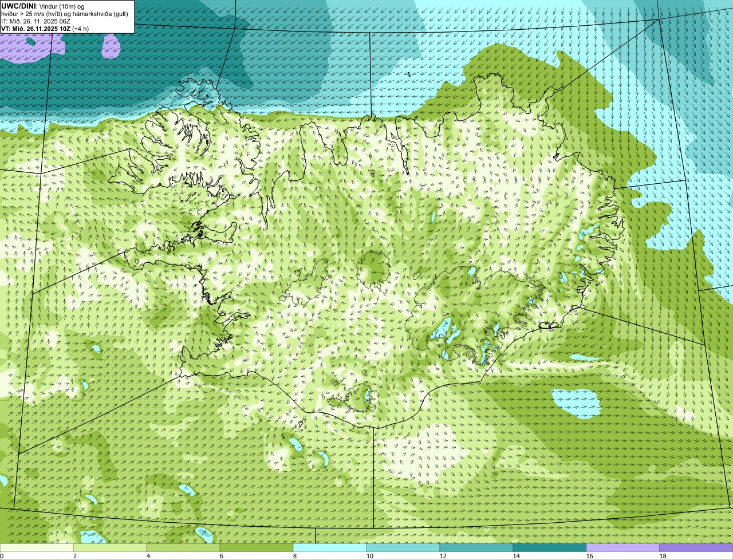733x560 pixels.
Task: Select the 'hviður > 25 m/s (hvítt)' legend line
Action: point(64,13)
